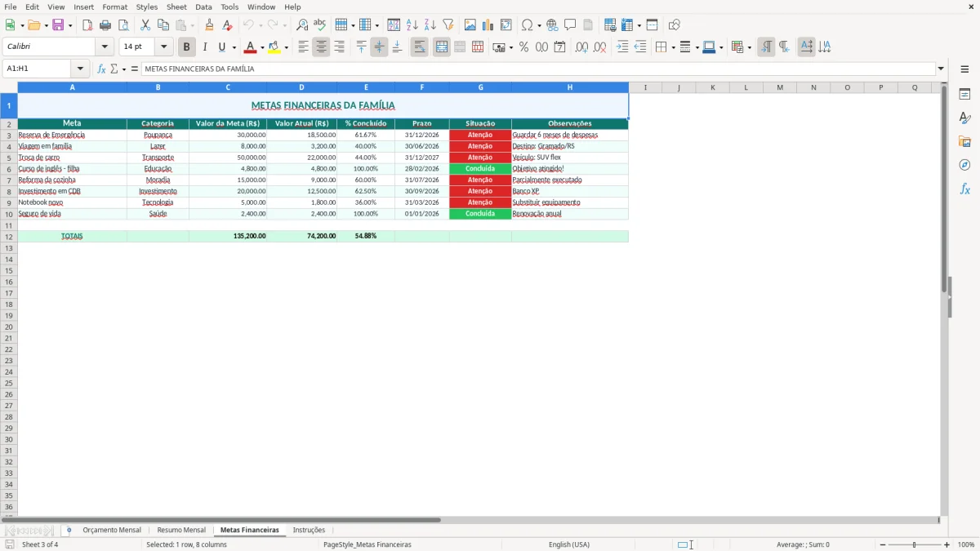
Task: Switch to the Orçamento Mensal sheet tab
Action: pos(112,530)
